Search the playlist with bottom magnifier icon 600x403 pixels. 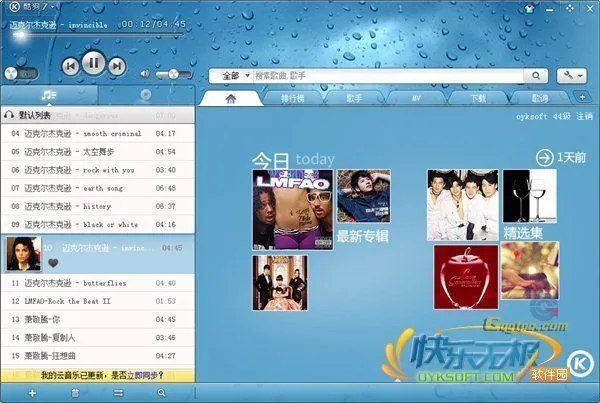pyautogui.click(x=161, y=393)
